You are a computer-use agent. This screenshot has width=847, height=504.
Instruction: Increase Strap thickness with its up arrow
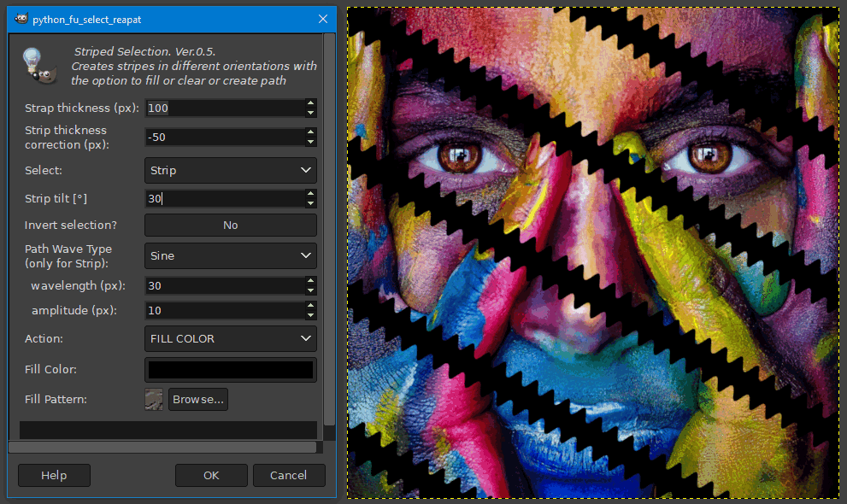309,103
